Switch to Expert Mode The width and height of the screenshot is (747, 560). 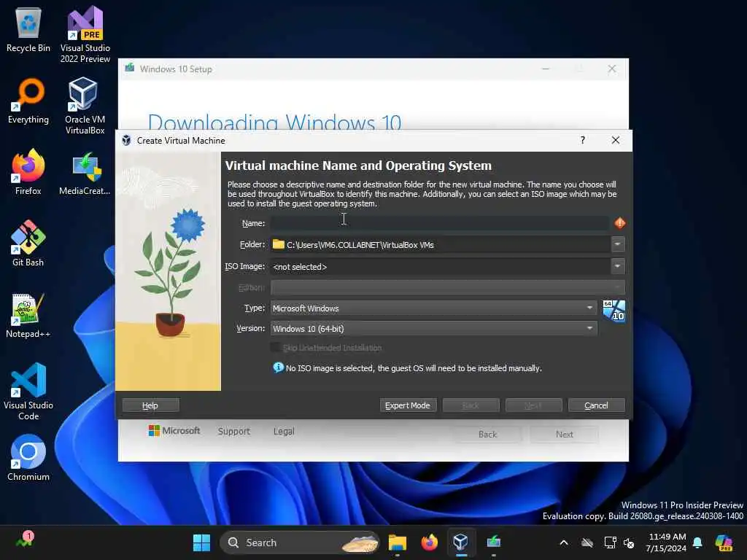(x=408, y=405)
